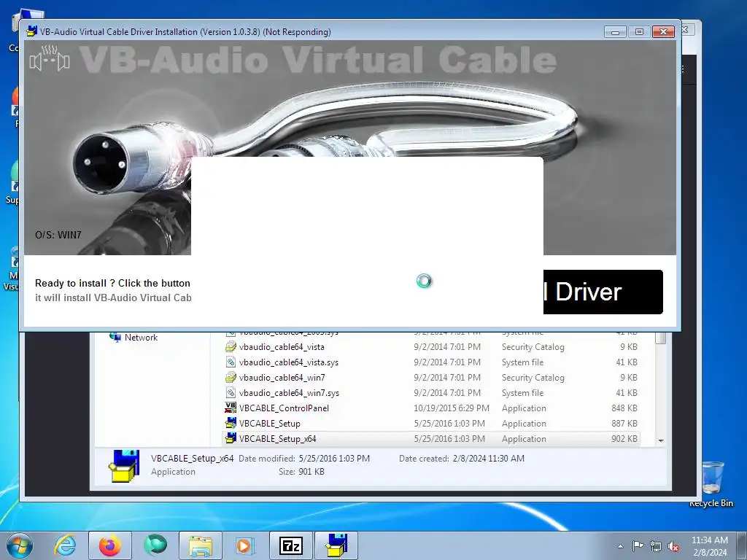Click the 902 KB size cell
Screen dimensions: 747x560
pyautogui.click(x=624, y=438)
